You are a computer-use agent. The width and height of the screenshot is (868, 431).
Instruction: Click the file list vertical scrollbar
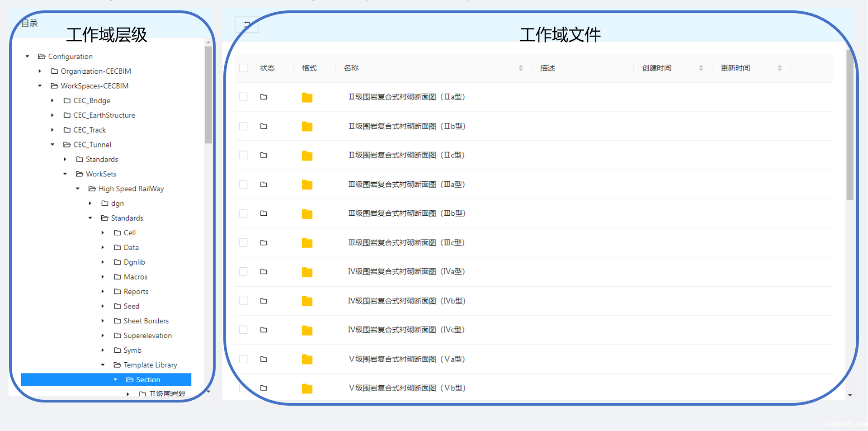coord(849,127)
